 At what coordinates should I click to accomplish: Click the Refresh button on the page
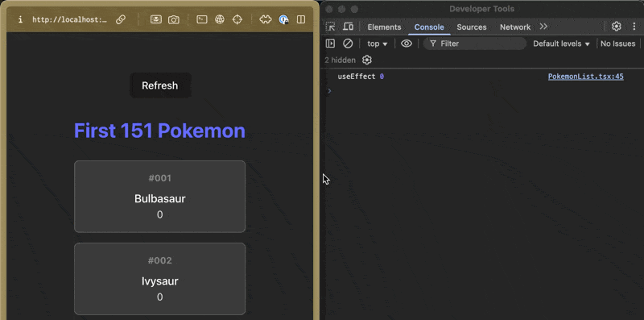tap(160, 85)
